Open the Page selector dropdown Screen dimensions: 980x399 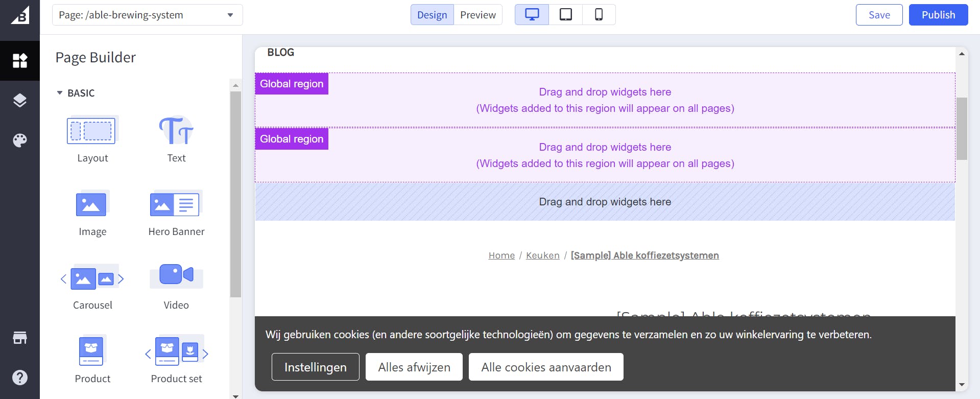pos(148,15)
